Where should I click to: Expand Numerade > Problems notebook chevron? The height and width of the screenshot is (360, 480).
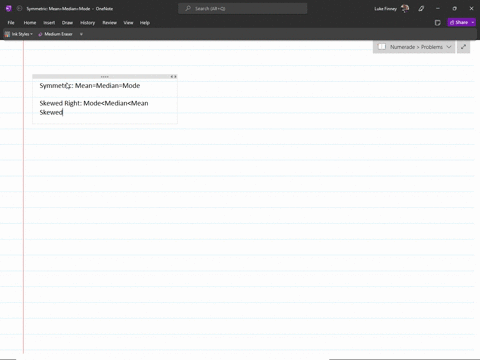pos(449,47)
